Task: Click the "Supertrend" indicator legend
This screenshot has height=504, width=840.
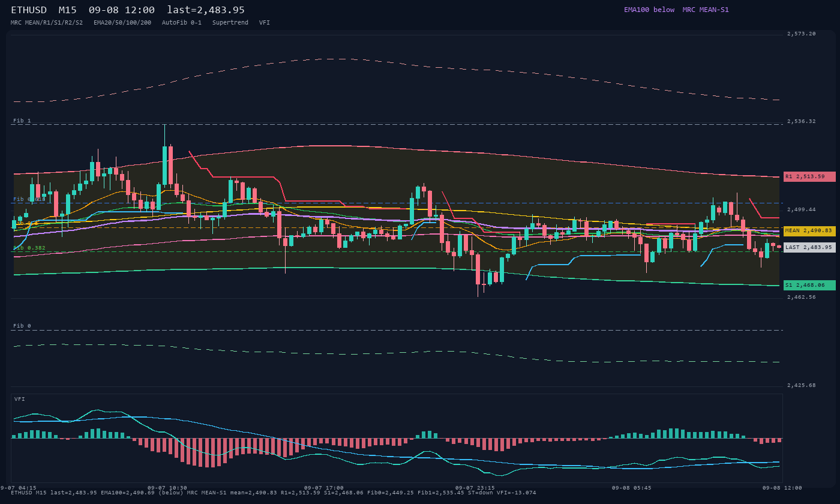Action: 230,23
